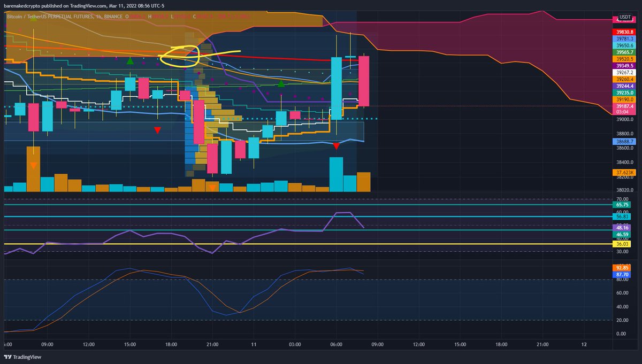Screen dimensions: 642x364
Task: Click the orange down-triangle on the tall orange volume bar
Action: coord(34,166)
